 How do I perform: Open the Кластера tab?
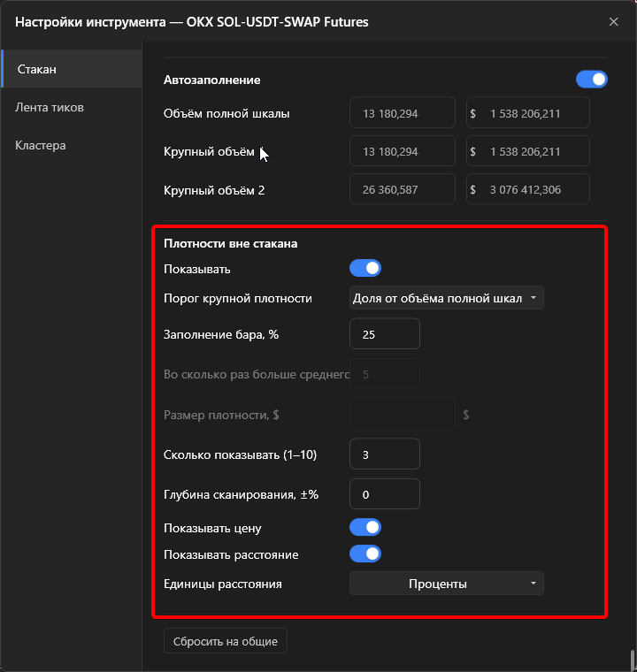click(x=72, y=145)
